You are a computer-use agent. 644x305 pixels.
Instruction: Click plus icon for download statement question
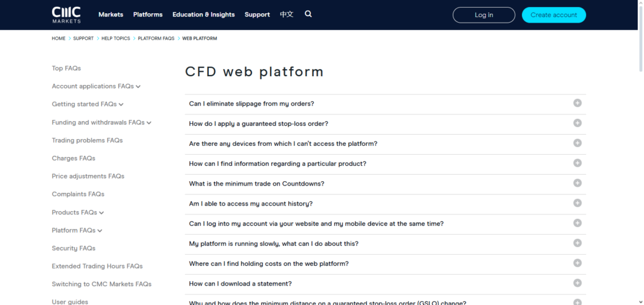577,283
